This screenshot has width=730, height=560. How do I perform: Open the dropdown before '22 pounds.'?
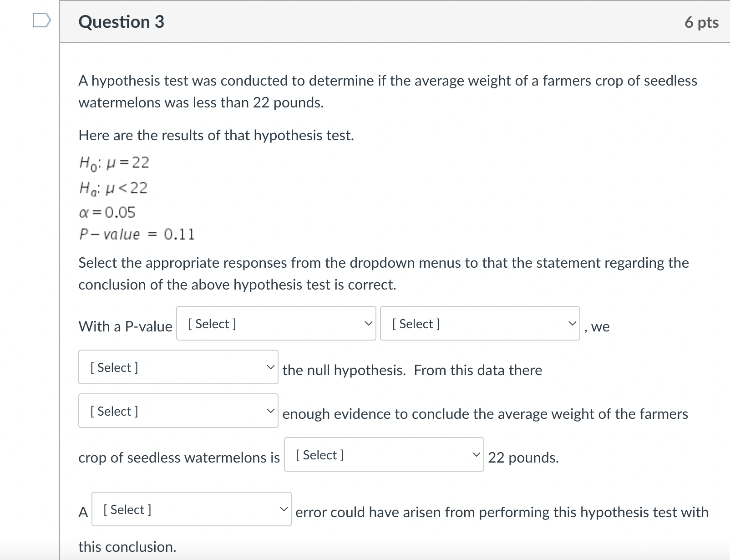pyautogui.click(x=384, y=455)
